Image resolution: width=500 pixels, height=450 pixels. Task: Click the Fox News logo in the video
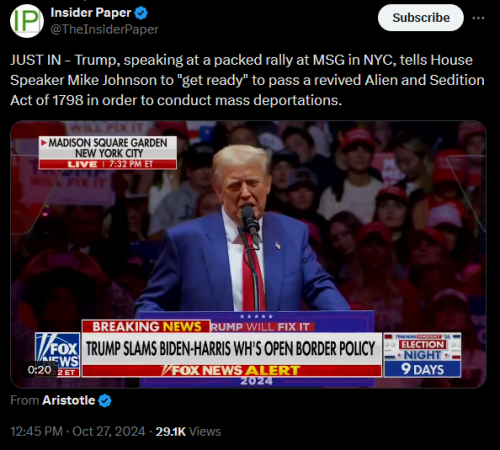tap(58, 354)
